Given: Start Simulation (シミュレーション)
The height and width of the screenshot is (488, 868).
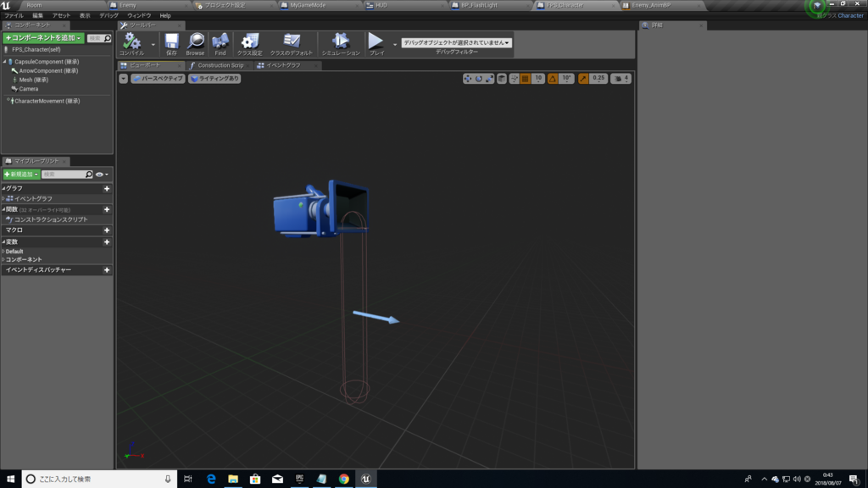Looking at the screenshot, I should (x=341, y=44).
